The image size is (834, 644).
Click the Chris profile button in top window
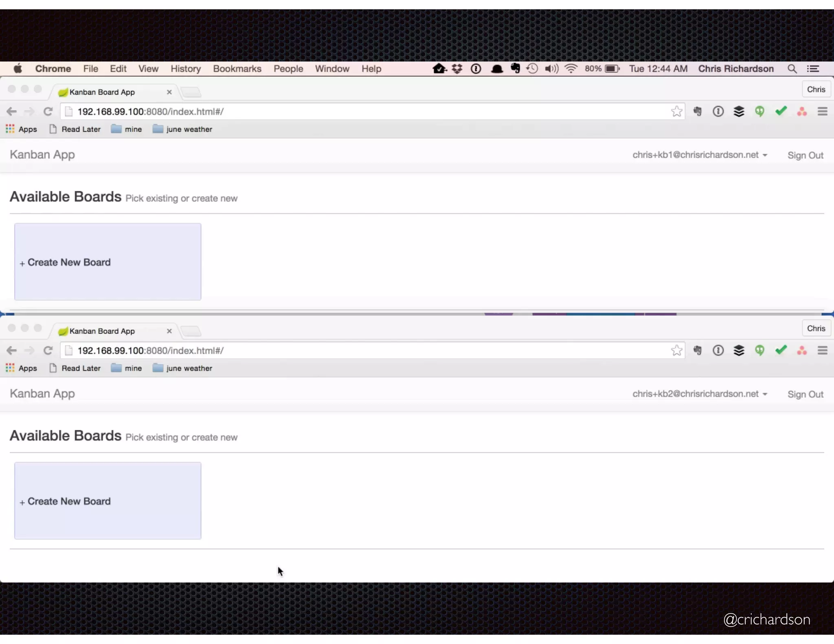pyautogui.click(x=816, y=90)
